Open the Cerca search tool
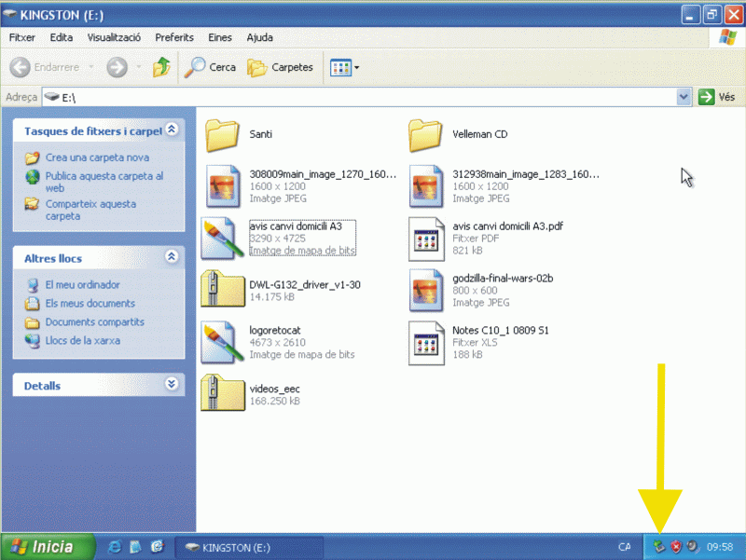The width and height of the screenshot is (746, 560). [210, 67]
